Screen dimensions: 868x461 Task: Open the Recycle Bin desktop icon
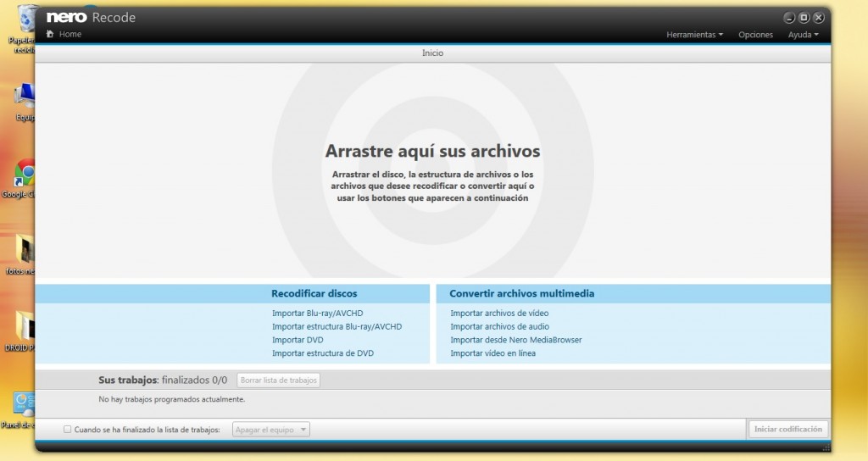tap(25, 20)
